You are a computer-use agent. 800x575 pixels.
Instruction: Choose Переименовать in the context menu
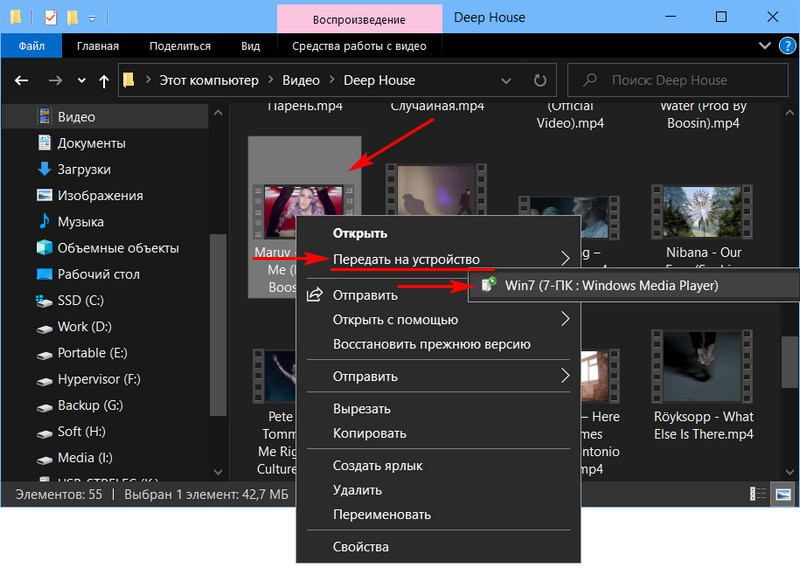438,515
